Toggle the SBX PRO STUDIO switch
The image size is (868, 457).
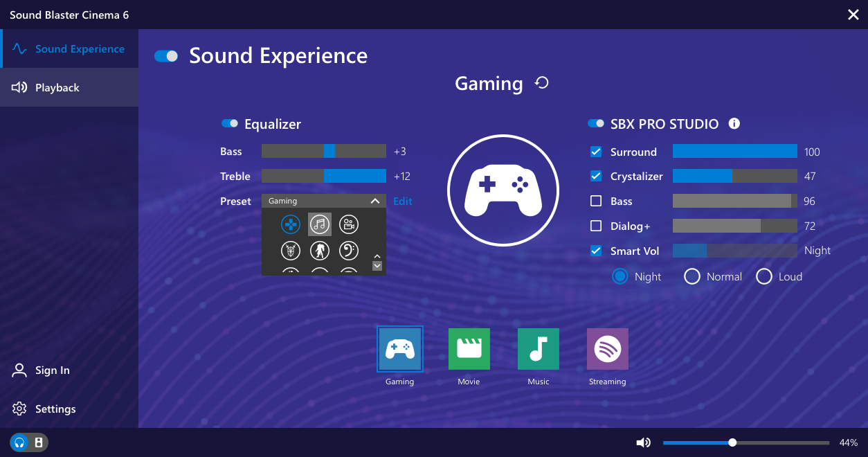596,123
